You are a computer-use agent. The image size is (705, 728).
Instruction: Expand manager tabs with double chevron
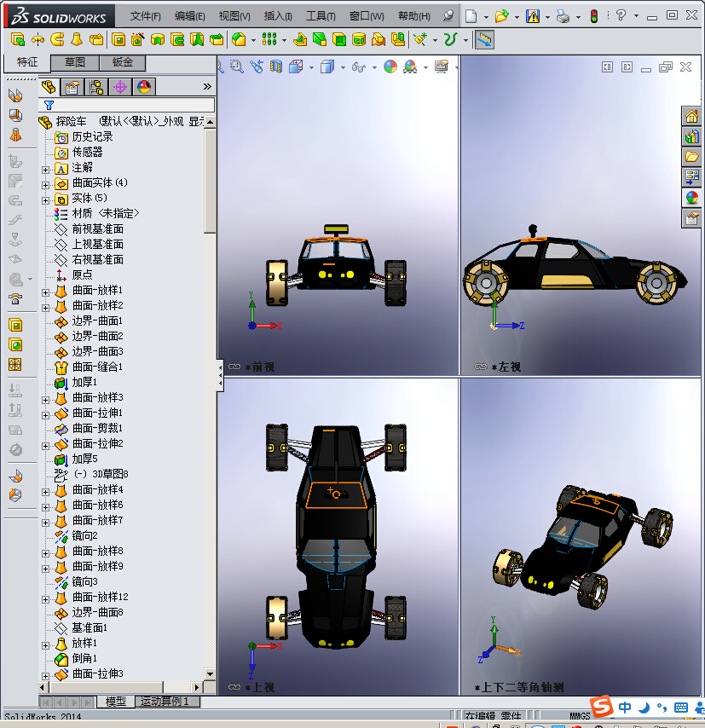(x=207, y=87)
